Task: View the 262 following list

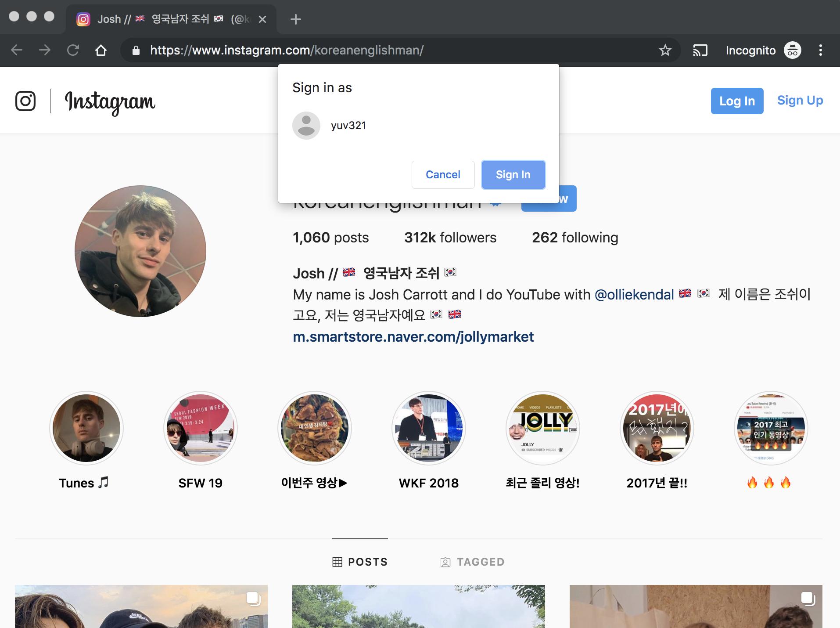Action: [x=575, y=238]
